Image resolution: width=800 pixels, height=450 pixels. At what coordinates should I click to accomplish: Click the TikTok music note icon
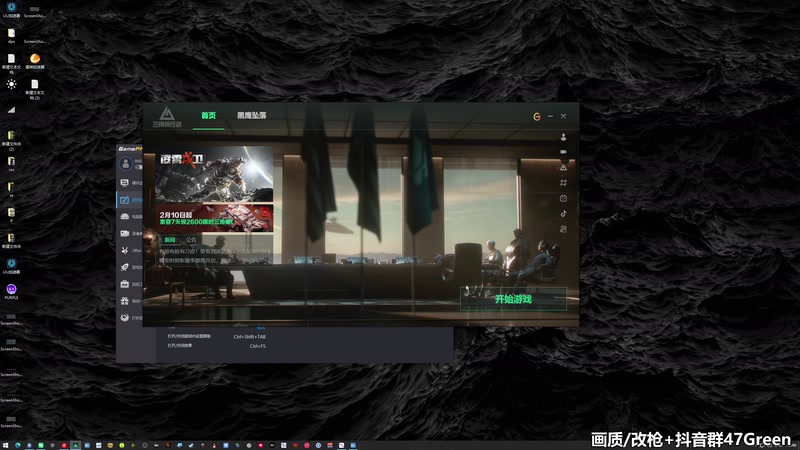[563, 213]
